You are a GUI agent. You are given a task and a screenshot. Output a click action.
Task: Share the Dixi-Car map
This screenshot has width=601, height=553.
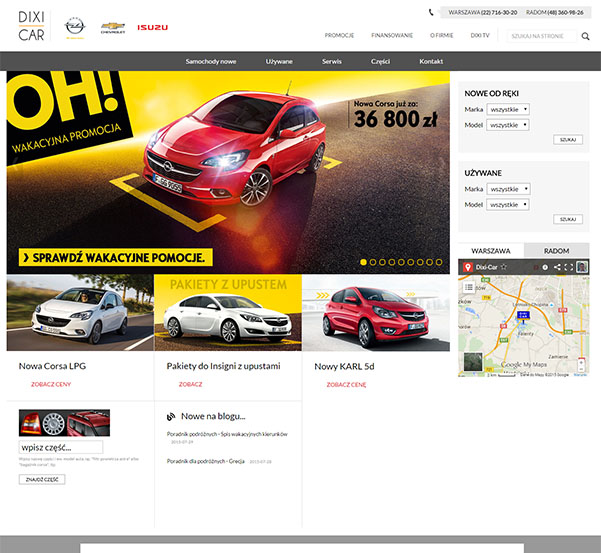557,267
